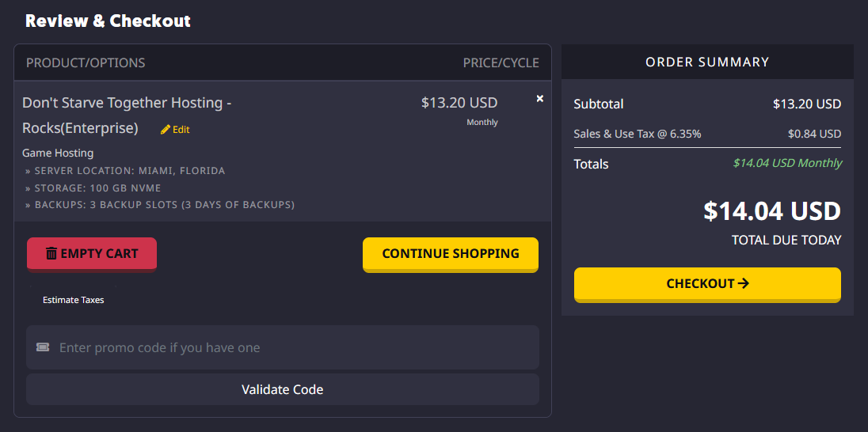
Task: Continue shopping via the yellow button
Action: pyautogui.click(x=451, y=253)
